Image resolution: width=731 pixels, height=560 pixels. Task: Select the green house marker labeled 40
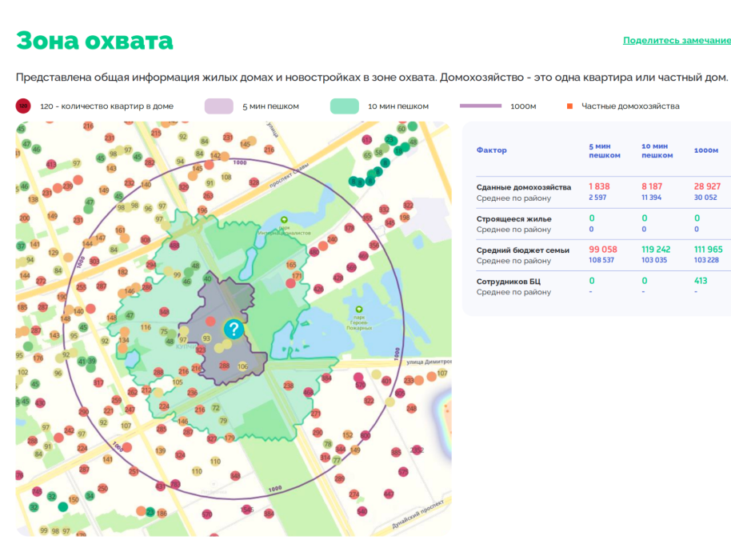[208, 278]
